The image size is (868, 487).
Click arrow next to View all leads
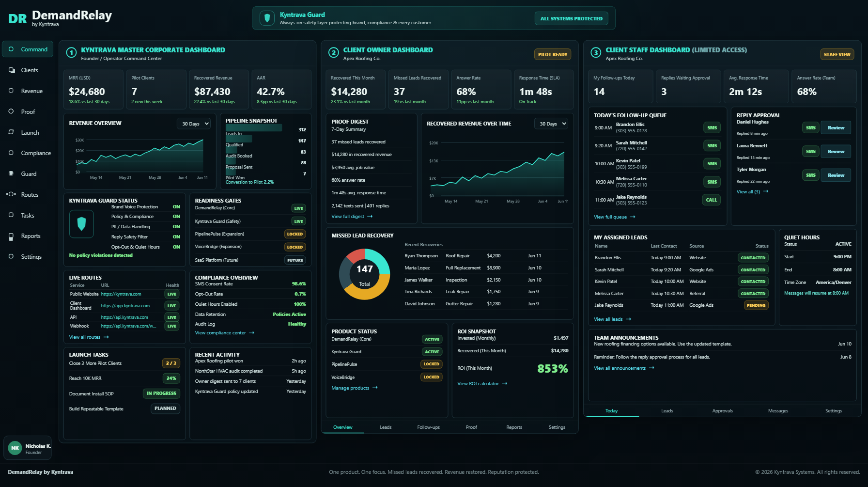(x=628, y=319)
